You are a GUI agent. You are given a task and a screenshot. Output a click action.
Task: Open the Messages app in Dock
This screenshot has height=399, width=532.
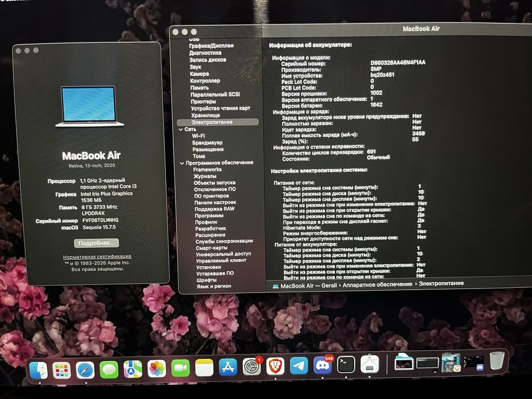(x=109, y=369)
